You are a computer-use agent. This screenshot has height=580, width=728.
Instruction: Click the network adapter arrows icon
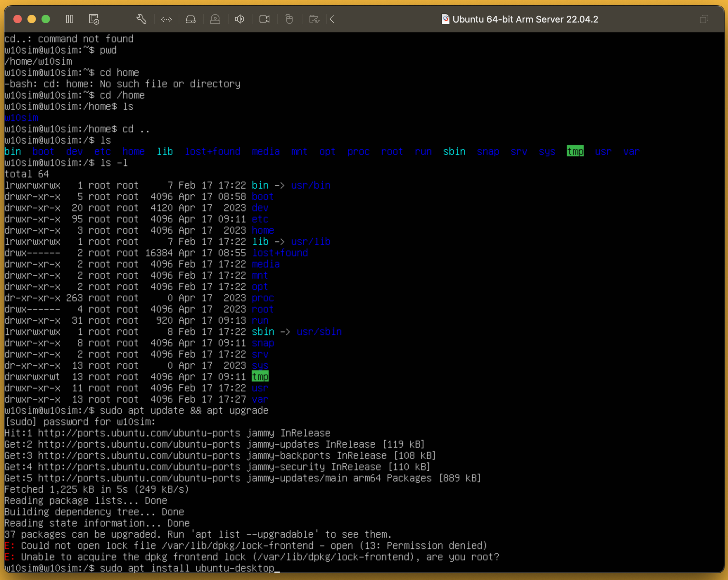pos(166,19)
